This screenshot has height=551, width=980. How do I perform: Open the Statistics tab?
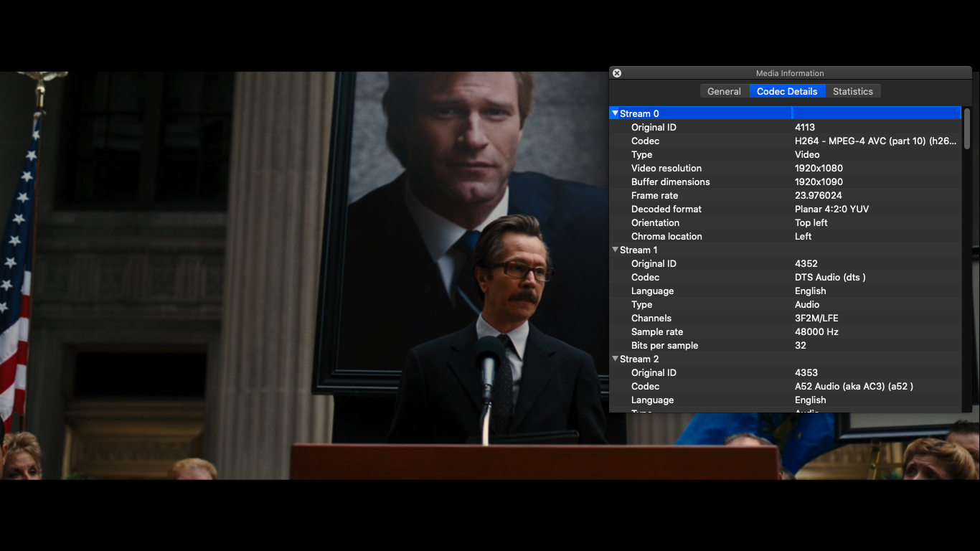point(853,91)
